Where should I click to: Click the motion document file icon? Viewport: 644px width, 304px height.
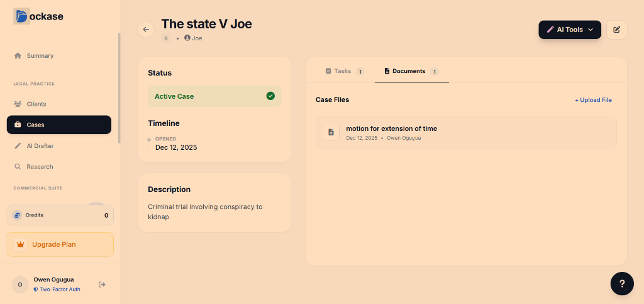pos(331,132)
